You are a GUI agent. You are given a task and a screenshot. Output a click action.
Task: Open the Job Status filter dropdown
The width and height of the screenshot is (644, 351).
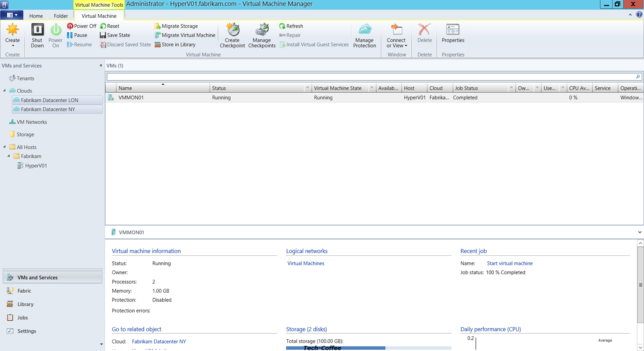coord(511,88)
